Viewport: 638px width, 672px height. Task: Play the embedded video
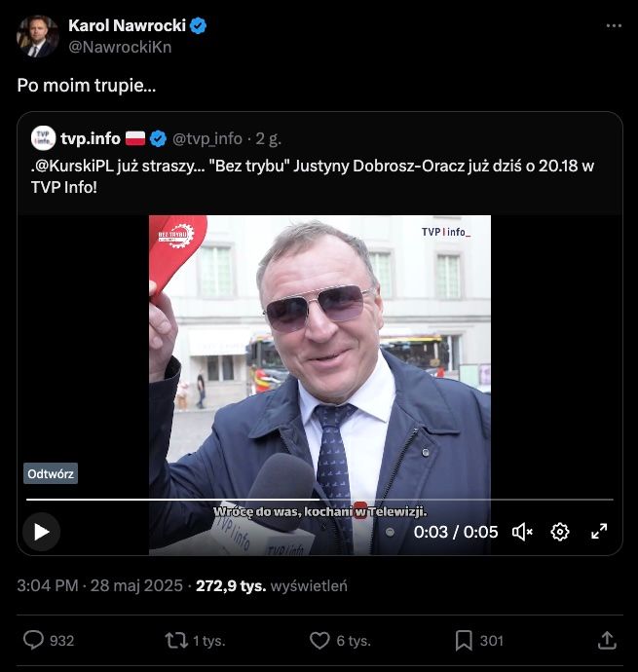[41, 532]
